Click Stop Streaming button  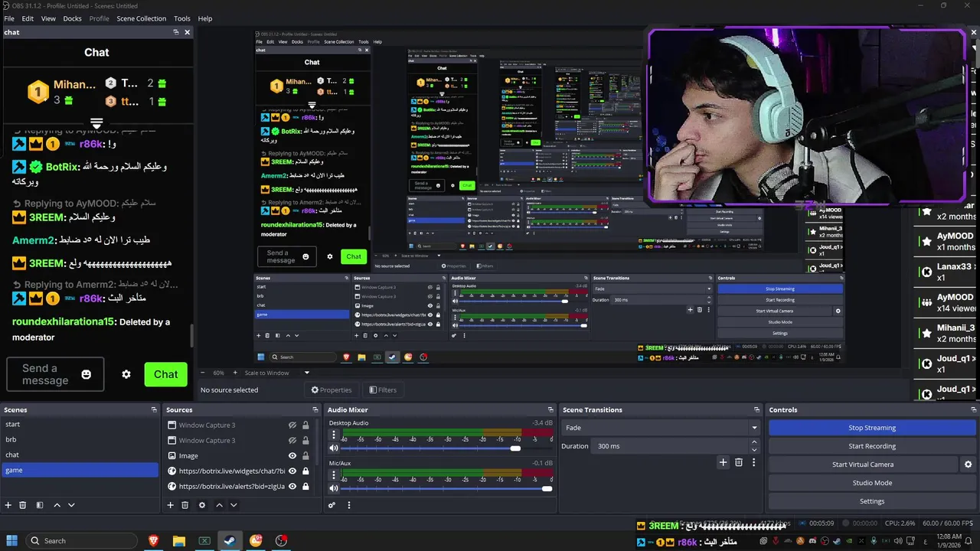pyautogui.click(x=872, y=428)
